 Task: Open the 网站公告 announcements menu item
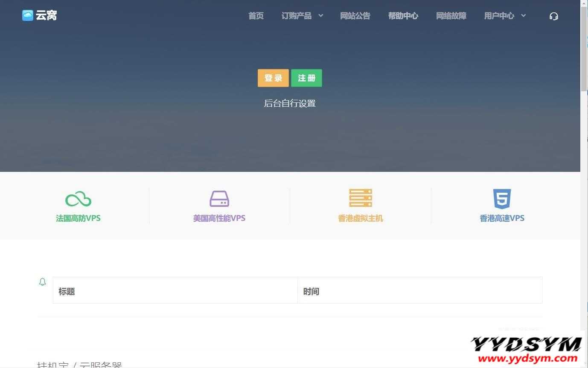(x=355, y=16)
